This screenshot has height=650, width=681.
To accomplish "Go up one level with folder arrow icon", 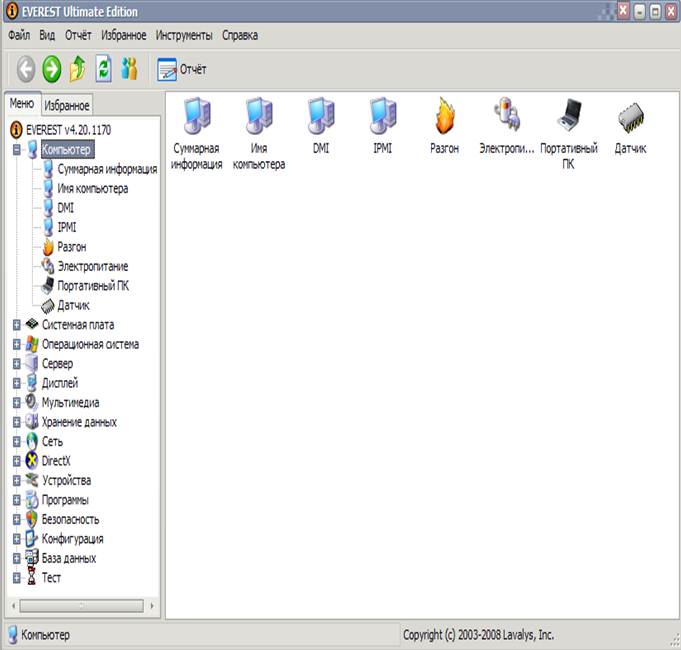I will (77, 69).
